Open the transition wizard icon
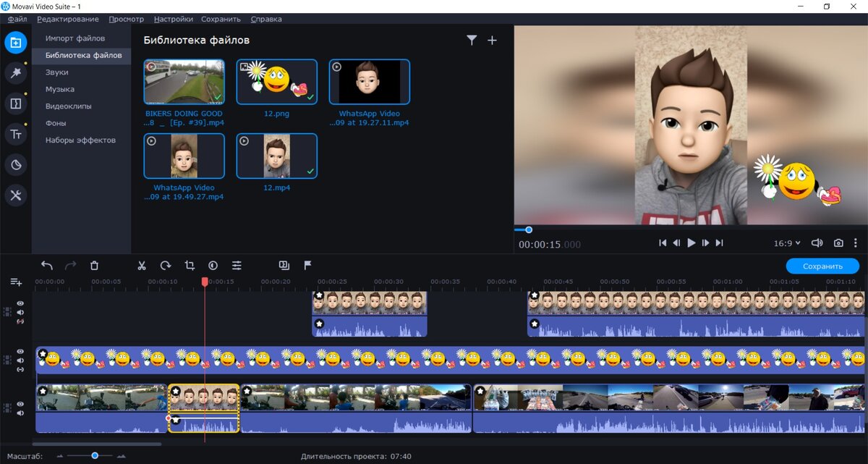The height and width of the screenshot is (464, 868). (284, 266)
